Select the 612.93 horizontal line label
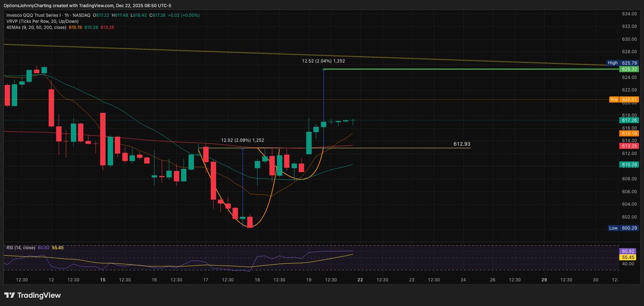 coord(462,144)
